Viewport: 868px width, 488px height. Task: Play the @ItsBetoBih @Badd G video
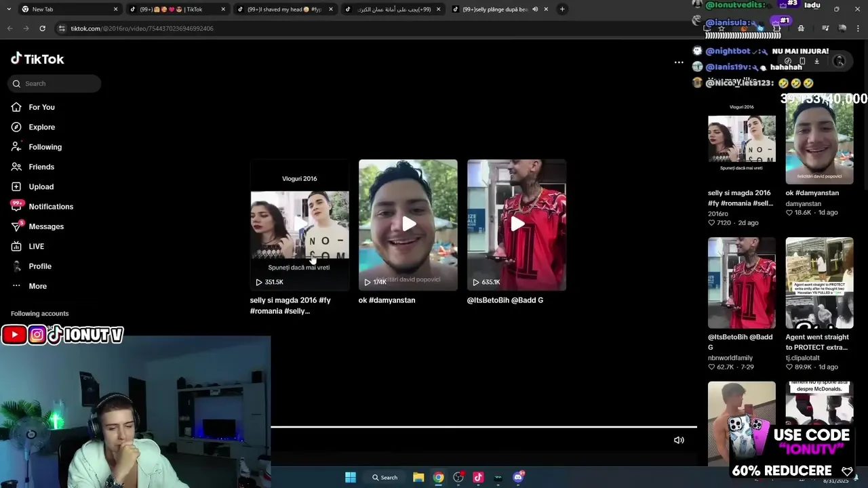coord(517,225)
